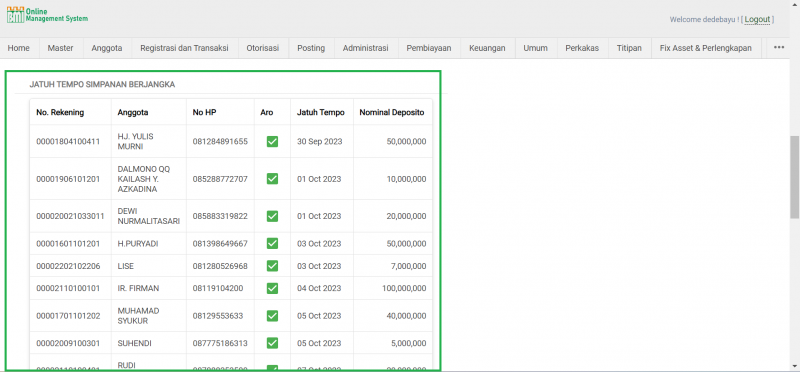Open the Keuangan menu
Screen dimensions: 800x372
click(x=487, y=48)
